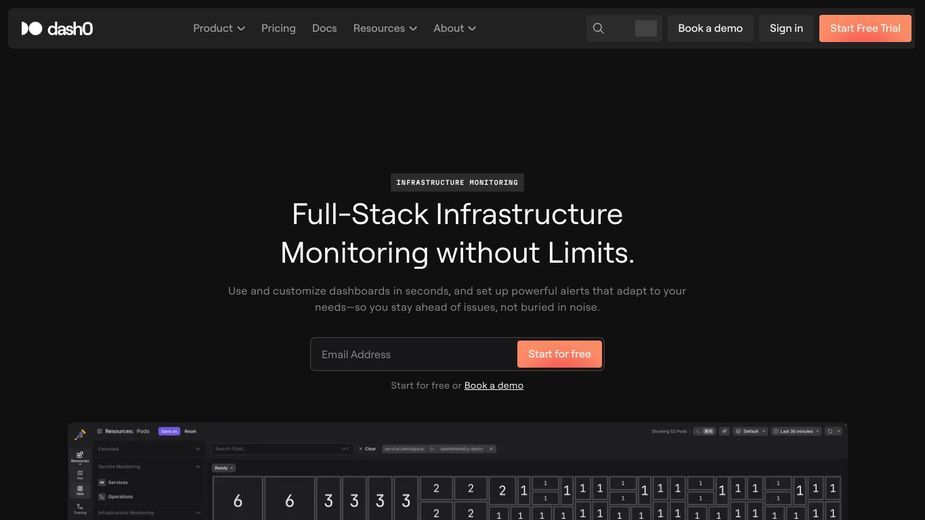
Task: Focus the Email Address input field
Action: (413, 354)
